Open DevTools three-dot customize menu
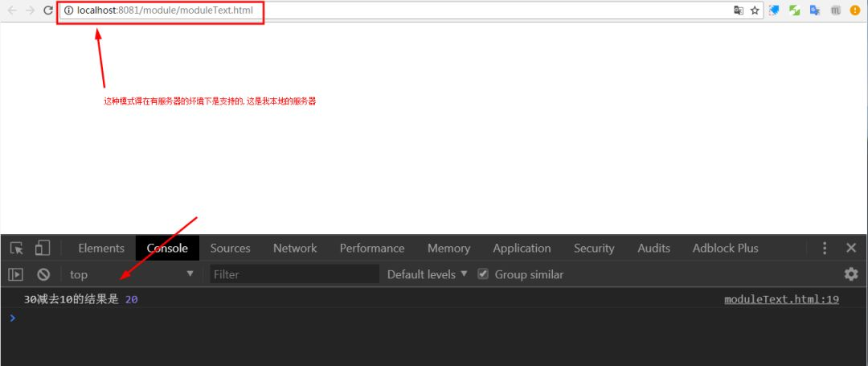Viewport: 868px width, 366px height. (825, 248)
